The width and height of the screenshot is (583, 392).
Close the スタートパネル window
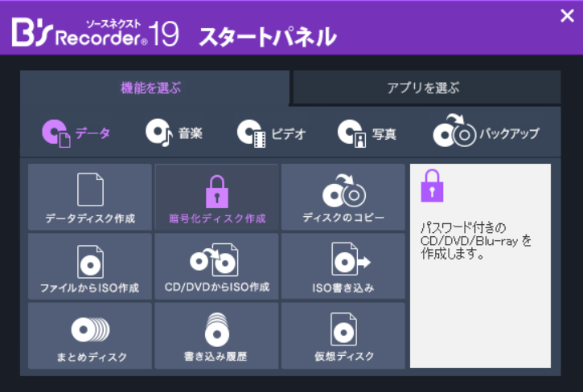coord(567,15)
